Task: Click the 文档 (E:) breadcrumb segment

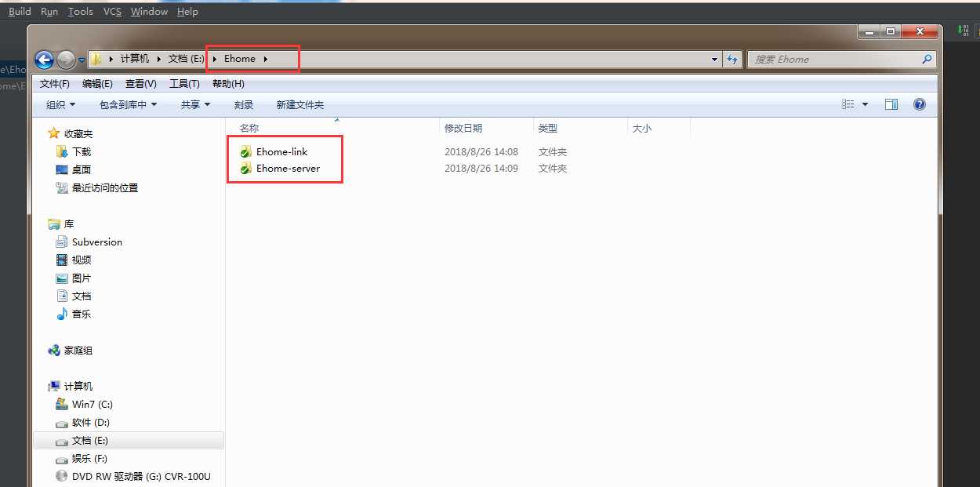Action: point(187,59)
